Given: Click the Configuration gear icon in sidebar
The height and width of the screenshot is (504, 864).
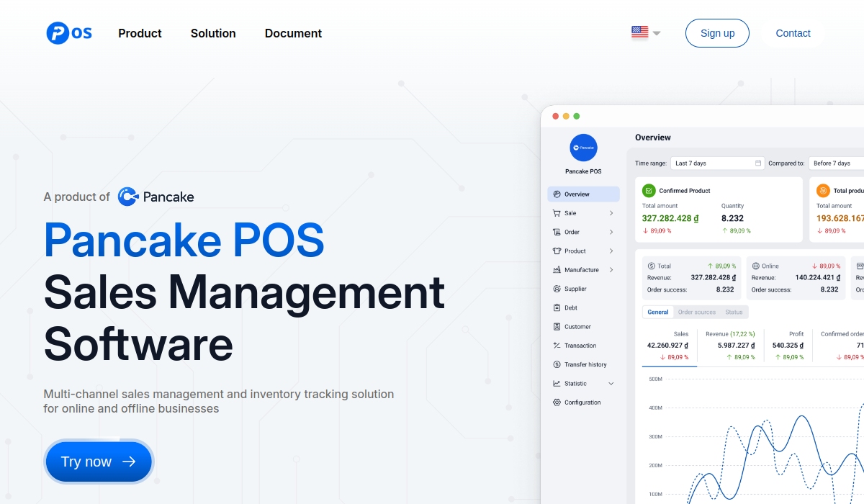Looking at the screenshot, I should pyautogui.click(x=557, y=402).
